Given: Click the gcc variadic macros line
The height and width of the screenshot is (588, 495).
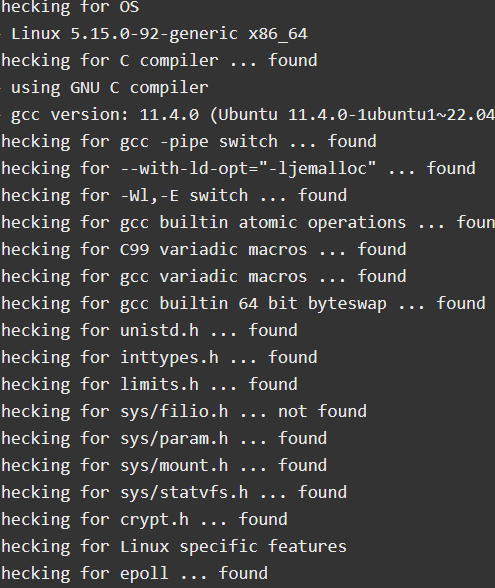Looking at the screenshot, I should (x=203, y=277).
